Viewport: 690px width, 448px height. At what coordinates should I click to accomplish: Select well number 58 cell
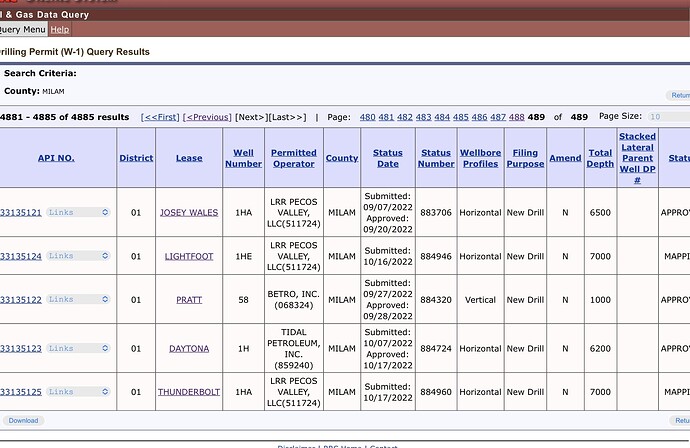tap(243, 300)
